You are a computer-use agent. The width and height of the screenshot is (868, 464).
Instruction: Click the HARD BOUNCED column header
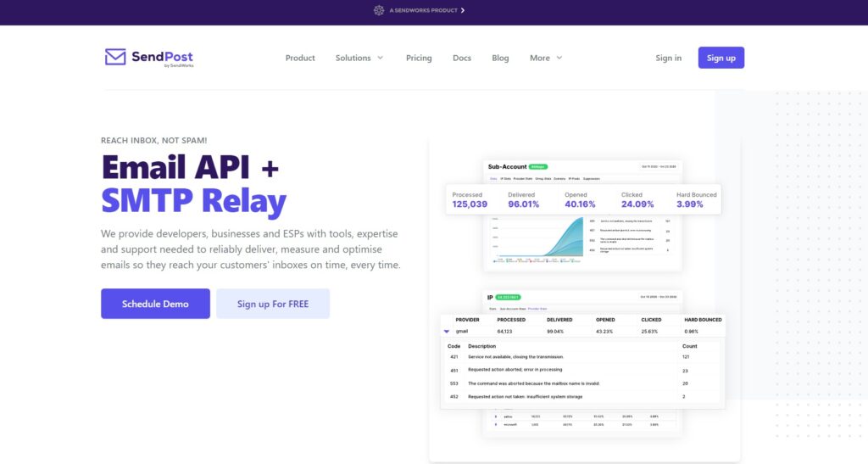(703, 320)
